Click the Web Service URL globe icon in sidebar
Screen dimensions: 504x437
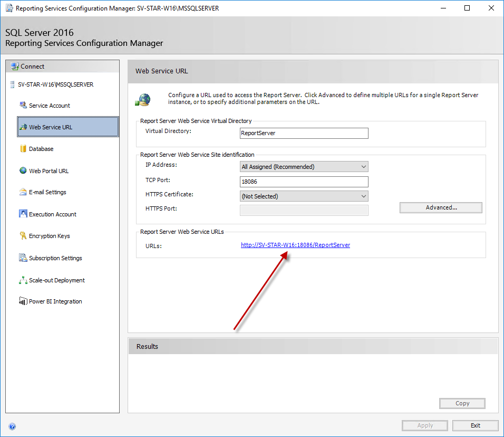[x=23, y=127]
